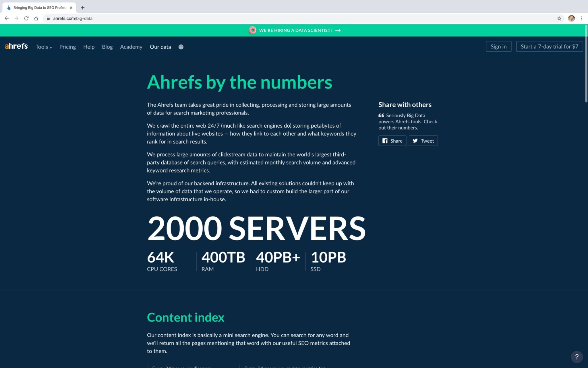Bookmark this page with the star
Screen dimensions: 588x368
(x=559, y=18)
